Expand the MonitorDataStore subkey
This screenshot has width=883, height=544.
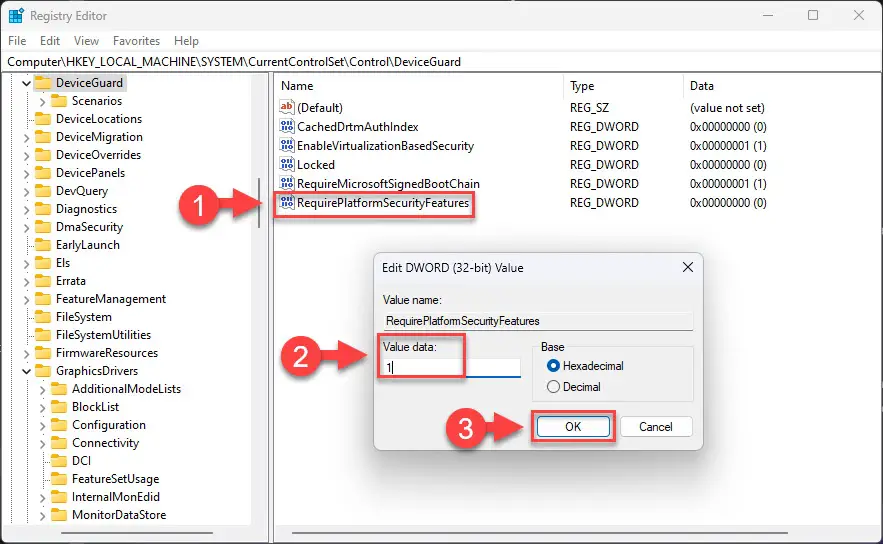[42, 515]
